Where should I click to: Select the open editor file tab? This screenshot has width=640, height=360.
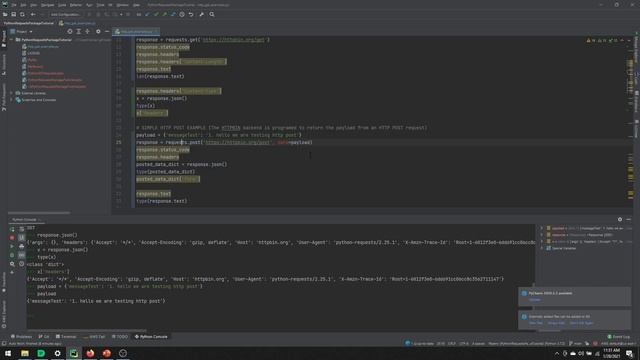(136, 31)
